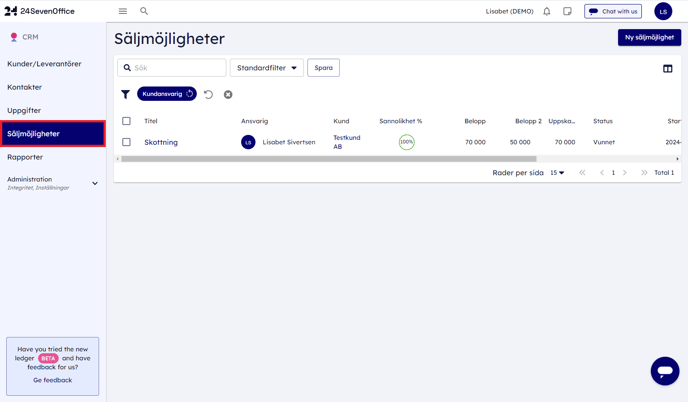Expand the Administration section
688x402 pixels.
coord(95,183)
